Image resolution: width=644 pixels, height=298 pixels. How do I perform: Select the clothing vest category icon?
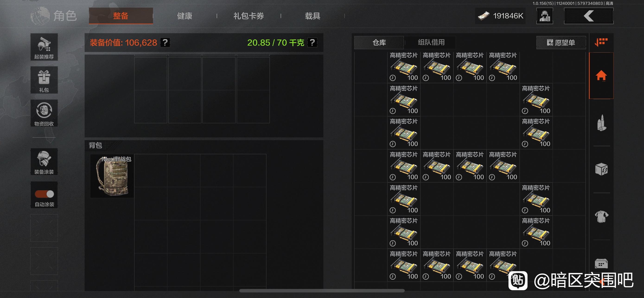(x=601, y=217)
